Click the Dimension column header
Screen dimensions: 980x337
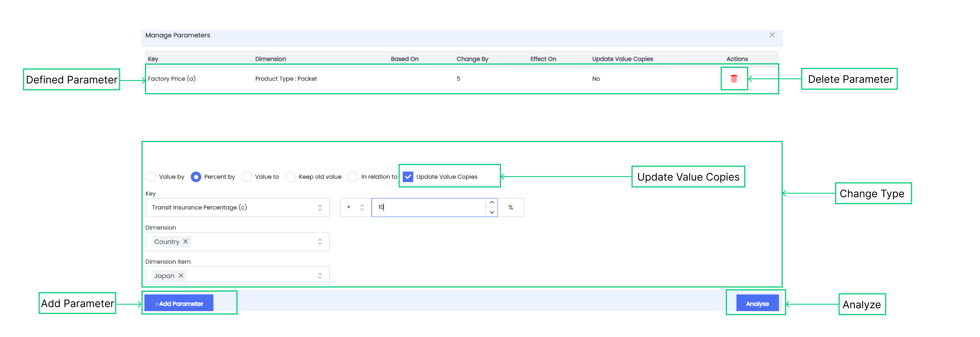pyautogui.click(x=270, y=59)
